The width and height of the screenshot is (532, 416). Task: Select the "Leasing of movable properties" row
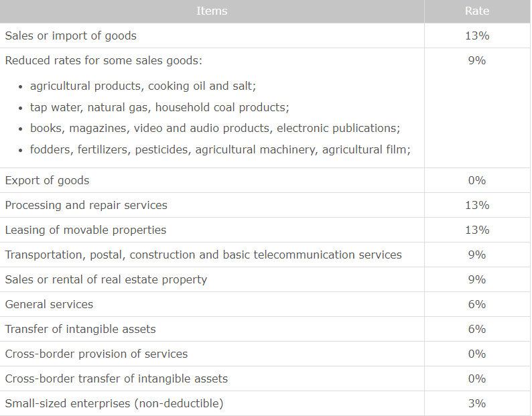tap(85, 230)
